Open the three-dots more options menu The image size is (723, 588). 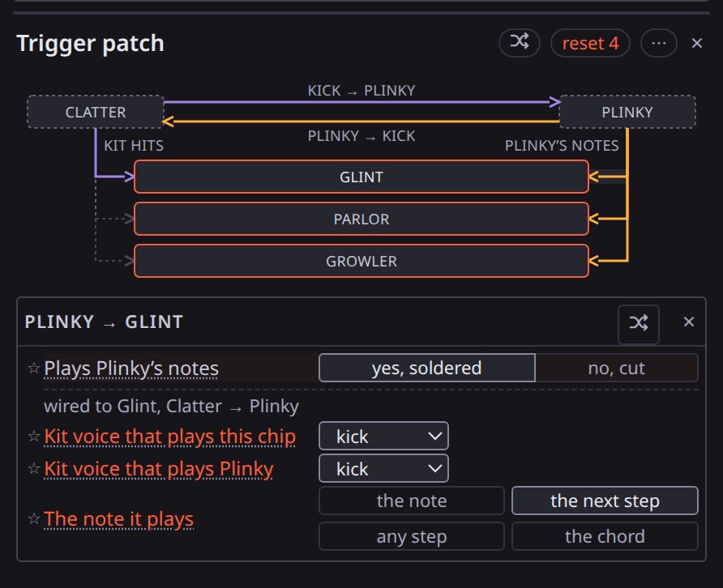(x=658, y=43)
